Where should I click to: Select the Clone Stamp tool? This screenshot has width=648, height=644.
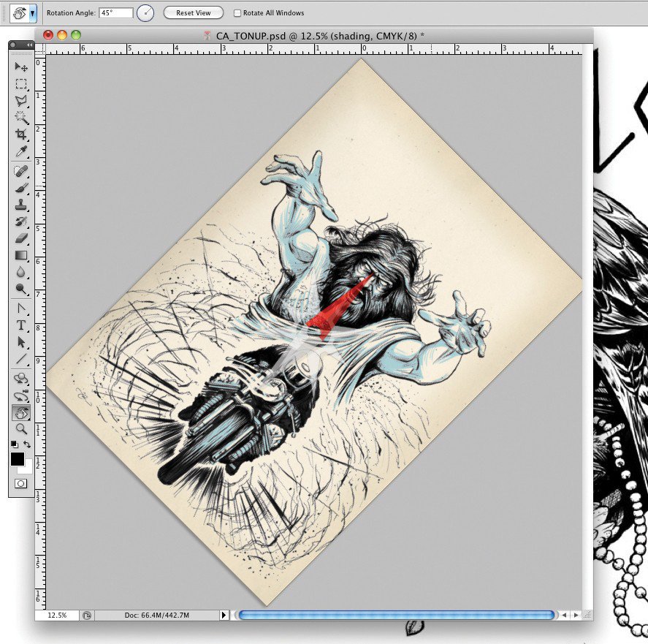tap(21, 205)
